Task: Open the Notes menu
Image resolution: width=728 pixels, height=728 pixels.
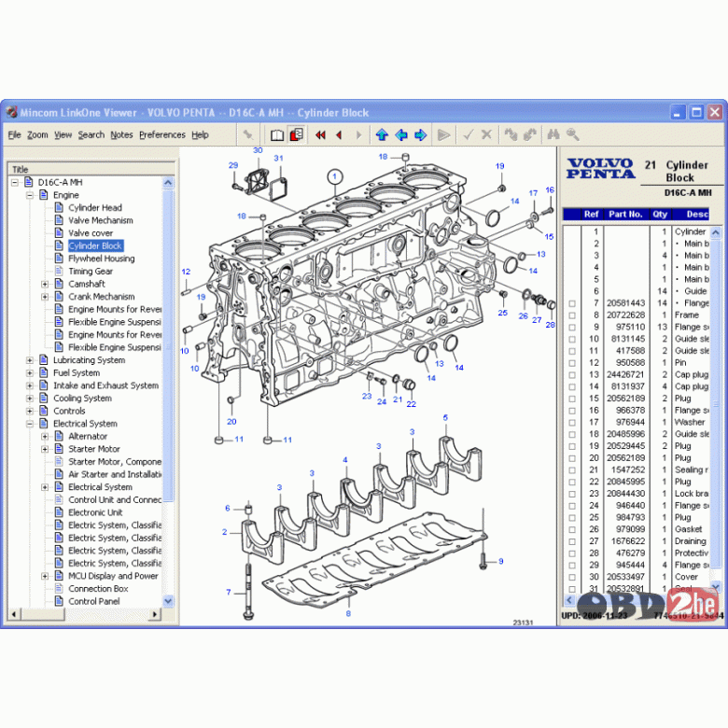Action: [x=121, y=135]
